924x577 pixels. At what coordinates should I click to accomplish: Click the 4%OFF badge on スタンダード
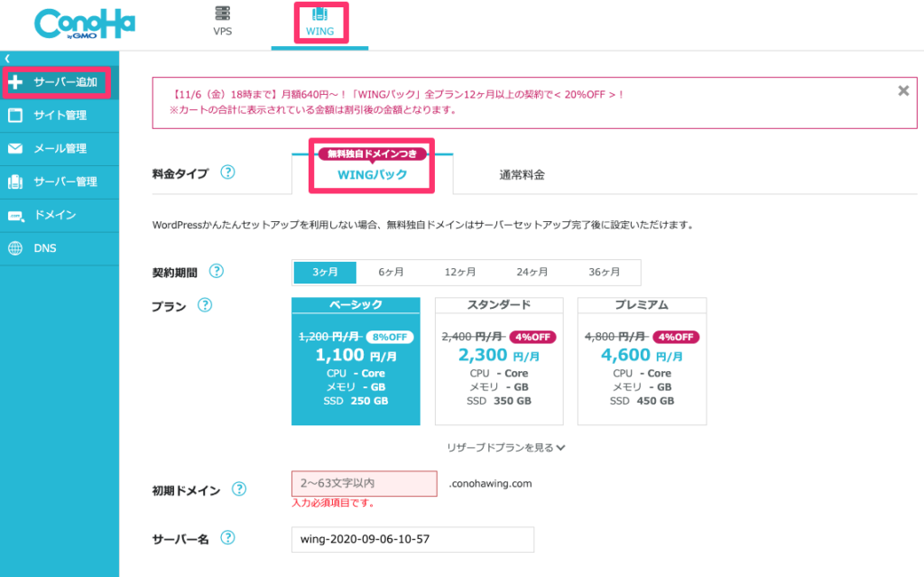tap(532, 337)
